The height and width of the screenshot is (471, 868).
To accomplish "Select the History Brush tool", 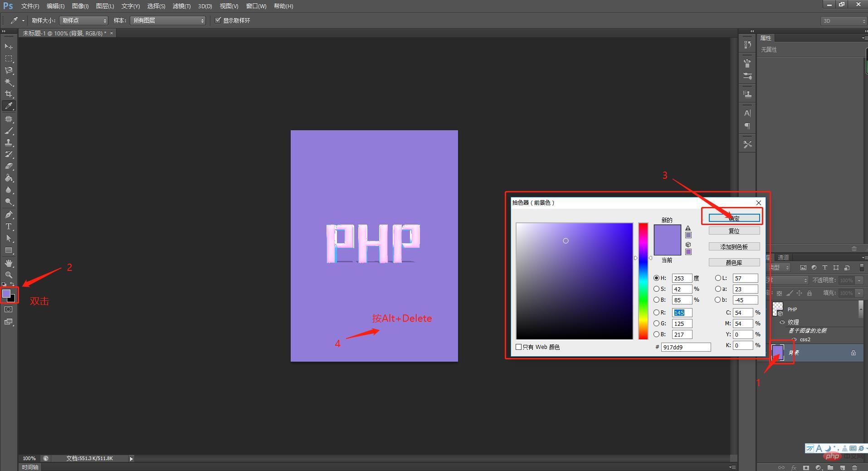I will coord(9,154).
